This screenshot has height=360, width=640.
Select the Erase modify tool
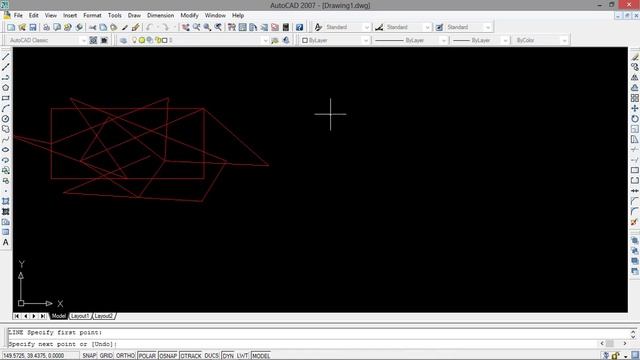[634, 57]
